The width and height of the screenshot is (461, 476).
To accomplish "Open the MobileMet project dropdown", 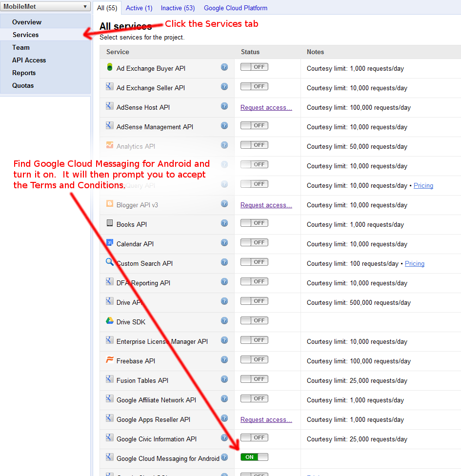I will pyautogui.click(x=45, y=7).
